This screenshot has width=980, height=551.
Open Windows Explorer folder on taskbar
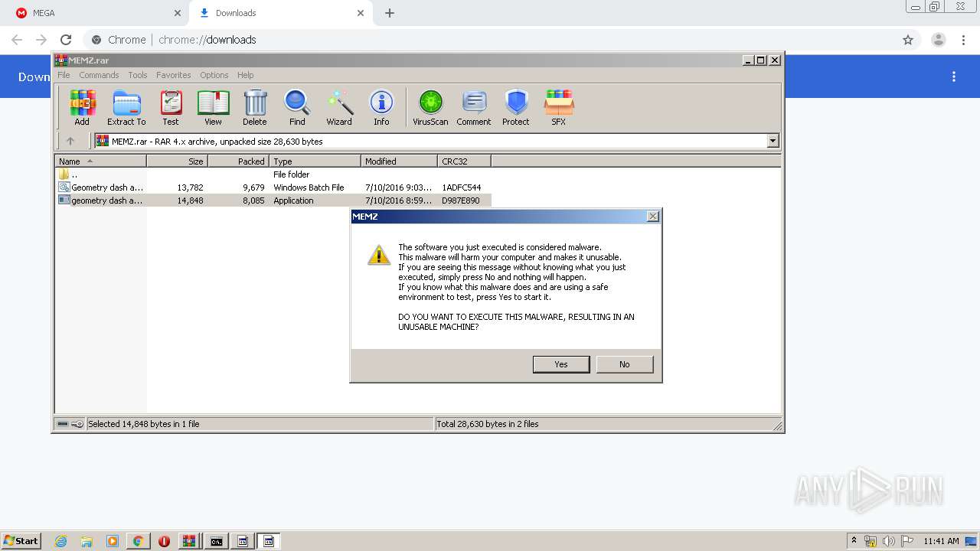point(87,541)
